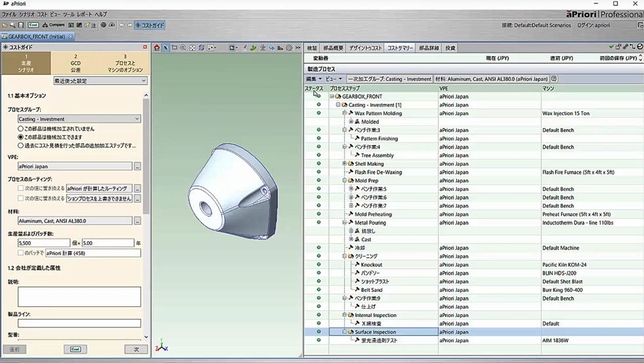Click the Compare scenarios toolbar icon
Screen dimensions: 644x363
click(x=53, y=25)
